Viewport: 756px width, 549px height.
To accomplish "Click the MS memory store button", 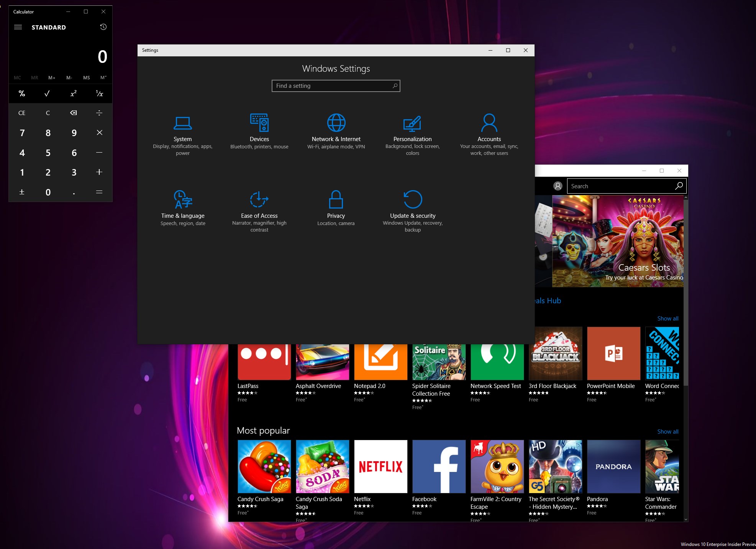I will click(87, 77).
